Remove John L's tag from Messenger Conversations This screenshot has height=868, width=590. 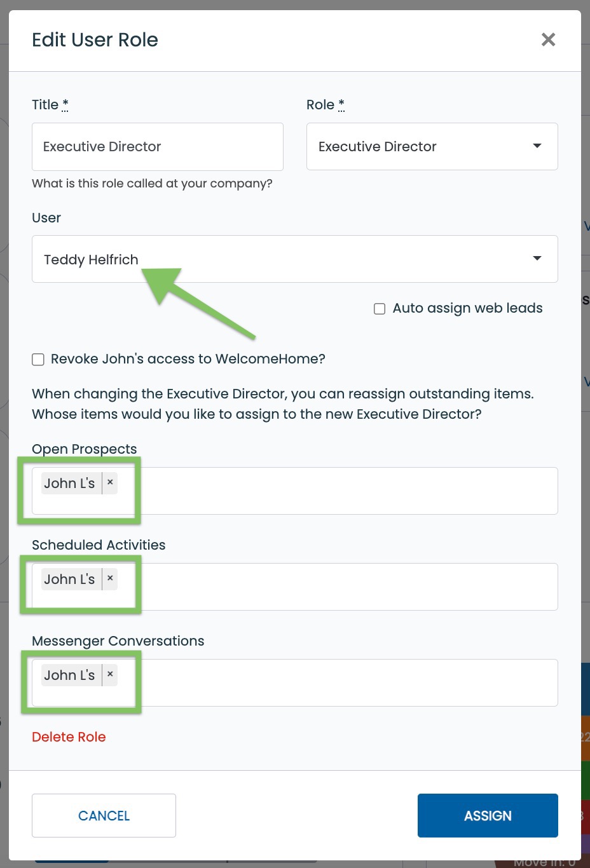(110, 675)
